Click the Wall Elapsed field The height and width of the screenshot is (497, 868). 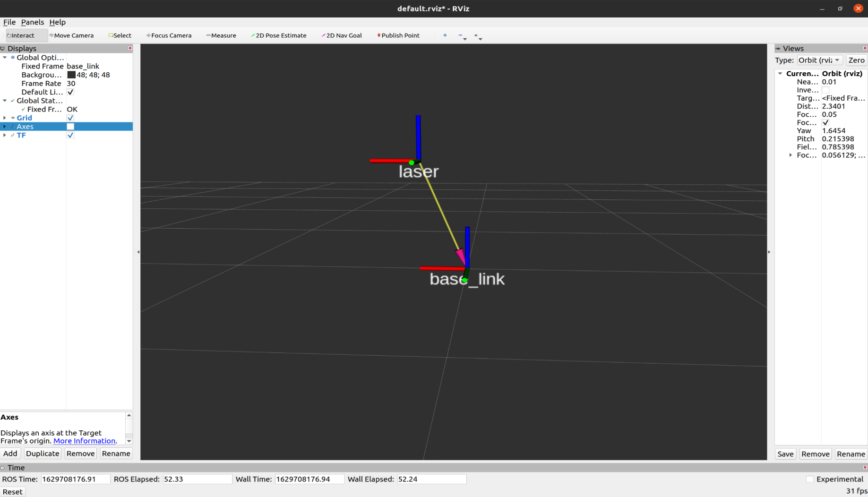point(431,479)
